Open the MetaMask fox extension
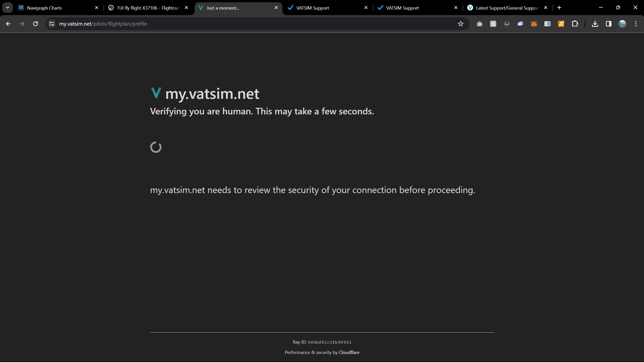The image size is (644, 362). [x=534, y=24]
